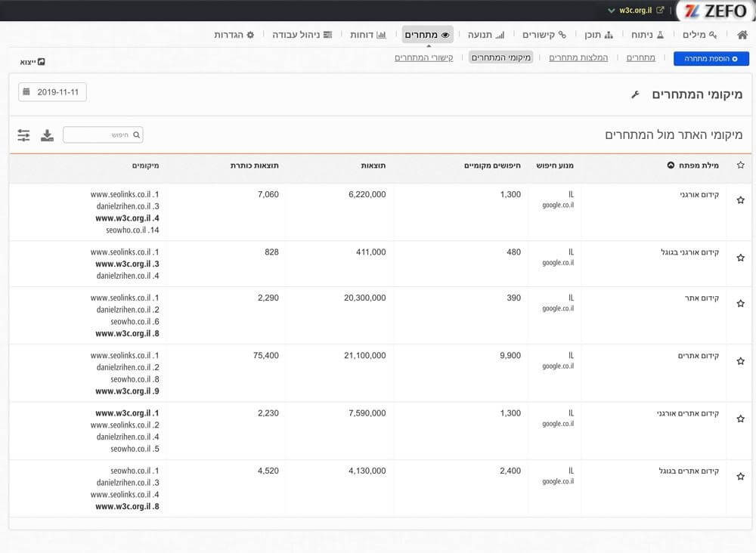Image resolution: width=756 pixels, height=553 pixels.
Task: Click the מיקומים column header
Action: pyautogui.click(x=146, y=165)
